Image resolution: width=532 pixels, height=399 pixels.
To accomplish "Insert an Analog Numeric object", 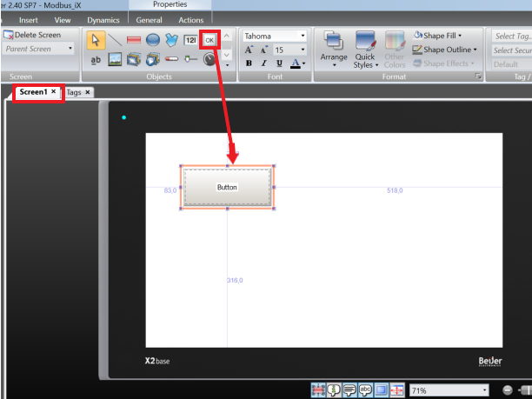I will point(190,39).
